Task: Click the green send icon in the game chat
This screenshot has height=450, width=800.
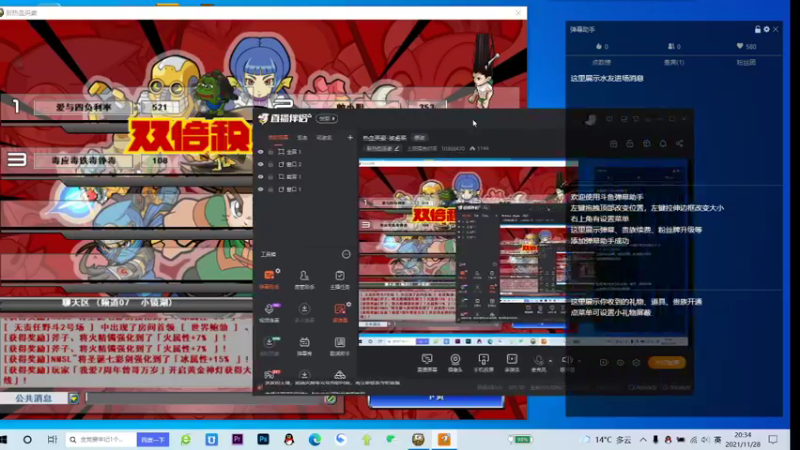Action: pos(331,399)
